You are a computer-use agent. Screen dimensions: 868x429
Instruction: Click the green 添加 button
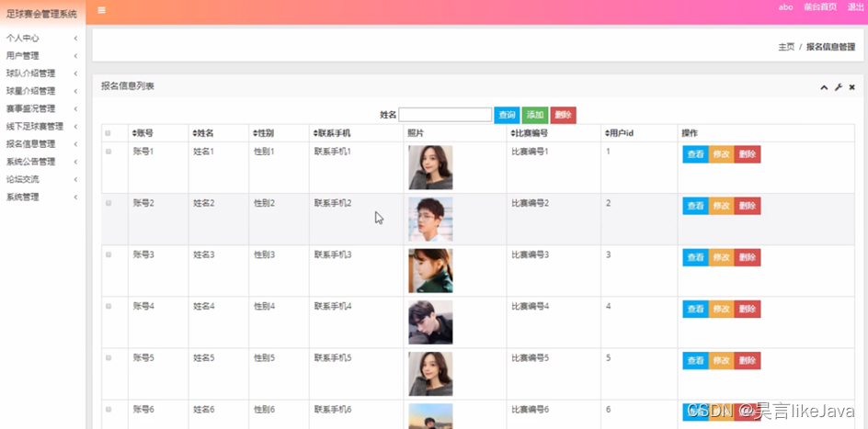(535, 115)
